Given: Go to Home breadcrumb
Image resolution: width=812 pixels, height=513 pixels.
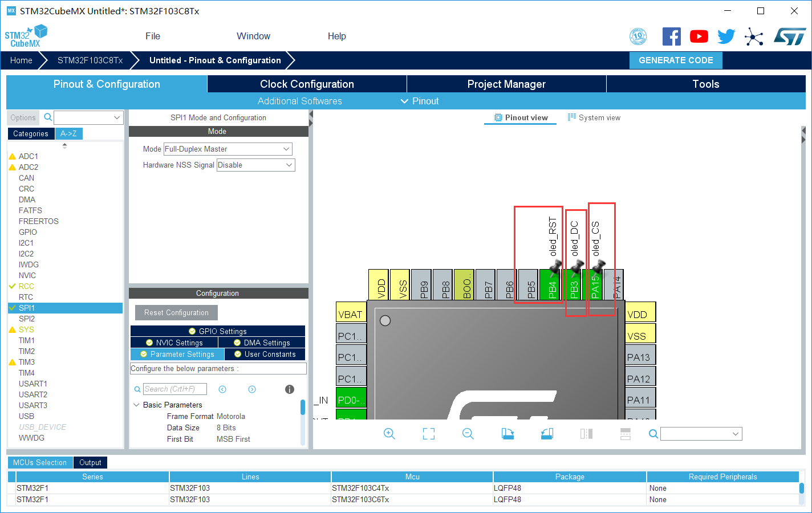Looking at the screenshot, I should pyautogui.click(x=21, y=60).
